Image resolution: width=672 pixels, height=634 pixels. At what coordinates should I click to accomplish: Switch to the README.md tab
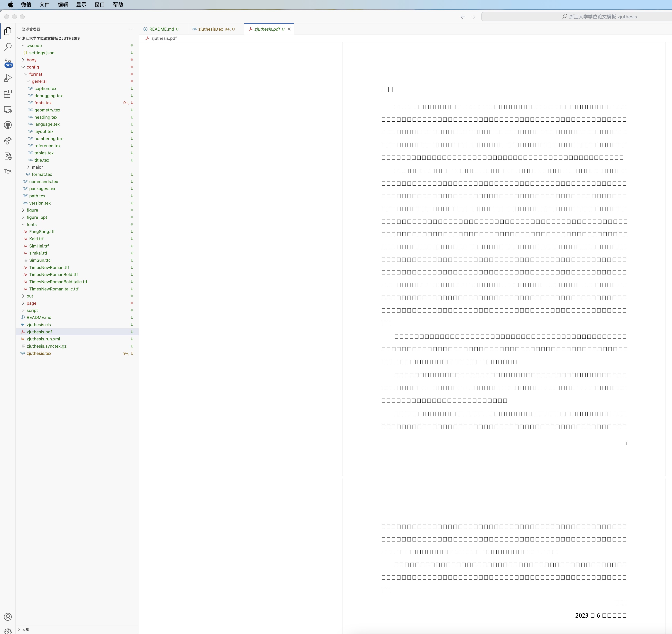162,29
